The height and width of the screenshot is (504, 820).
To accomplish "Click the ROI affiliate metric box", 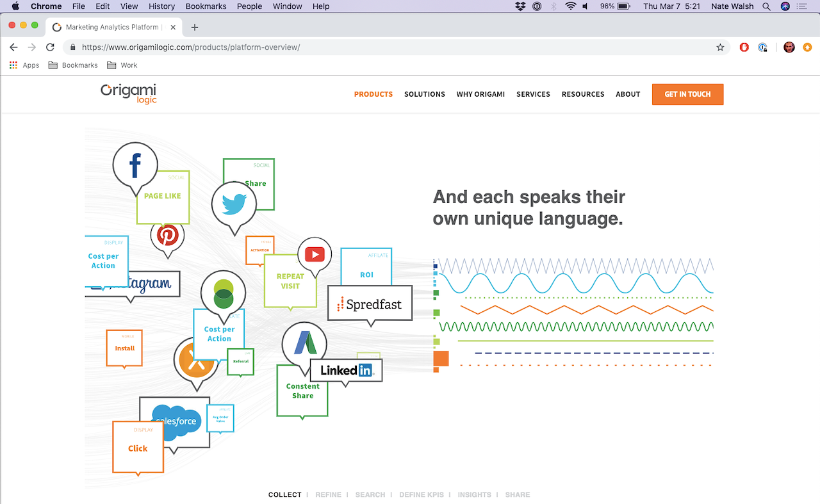I will [366, 268].
